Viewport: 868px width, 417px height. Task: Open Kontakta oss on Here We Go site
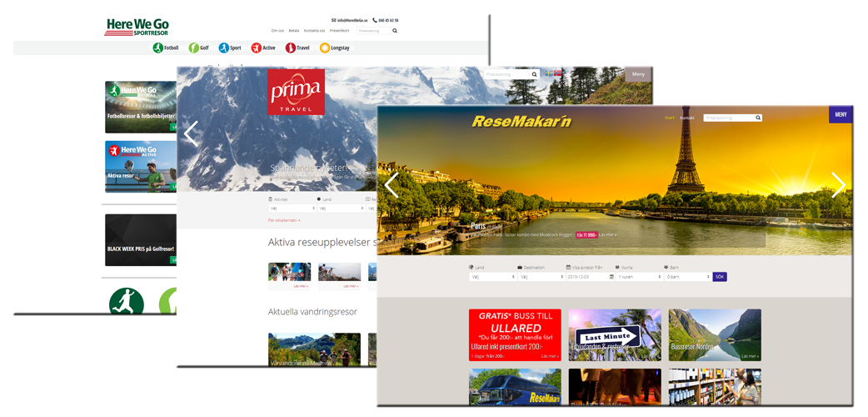point(314,31)
